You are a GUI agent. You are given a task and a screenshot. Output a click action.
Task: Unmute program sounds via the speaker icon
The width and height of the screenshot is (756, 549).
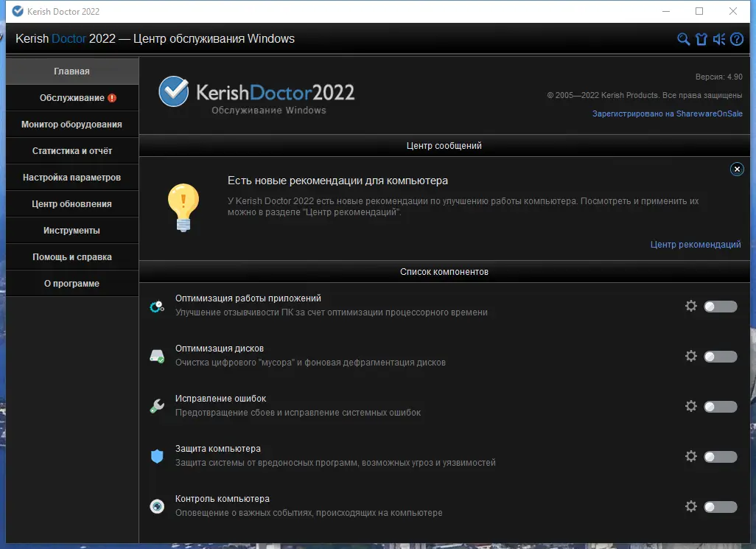tap(719, 39)
